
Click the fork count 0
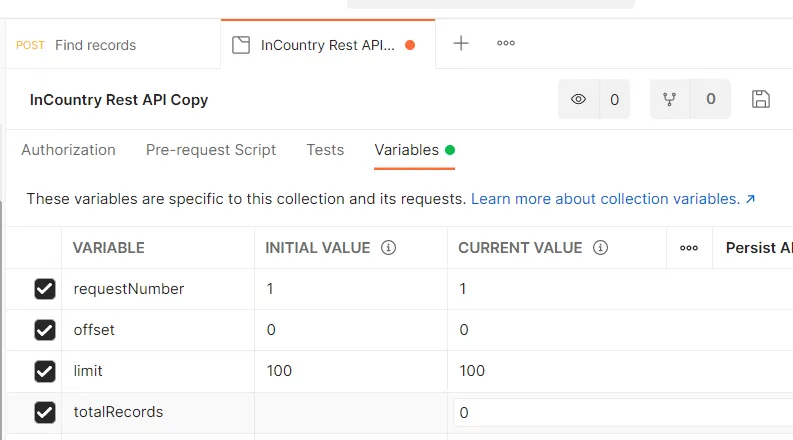point(711,99)
